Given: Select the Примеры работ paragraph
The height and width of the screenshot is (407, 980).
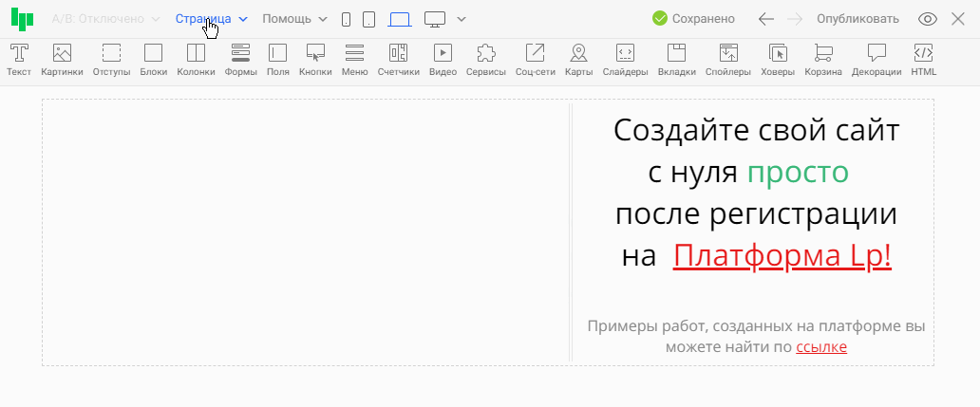Looking at the screenshot, I should [x=756, y=337].
